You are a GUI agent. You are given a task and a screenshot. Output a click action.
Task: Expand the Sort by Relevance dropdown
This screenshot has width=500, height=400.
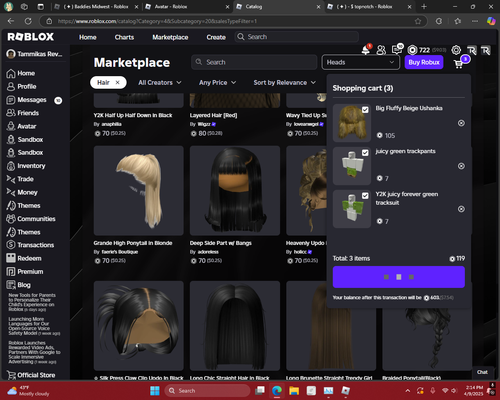tap(284, 83)
